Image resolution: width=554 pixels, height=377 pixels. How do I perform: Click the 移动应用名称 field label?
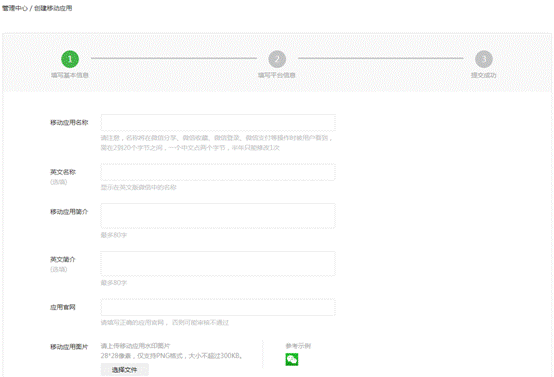69,123
